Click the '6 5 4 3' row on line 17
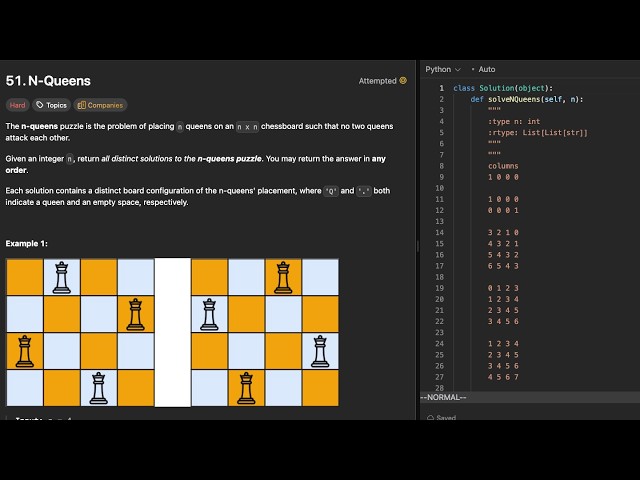 click(503, 266)
